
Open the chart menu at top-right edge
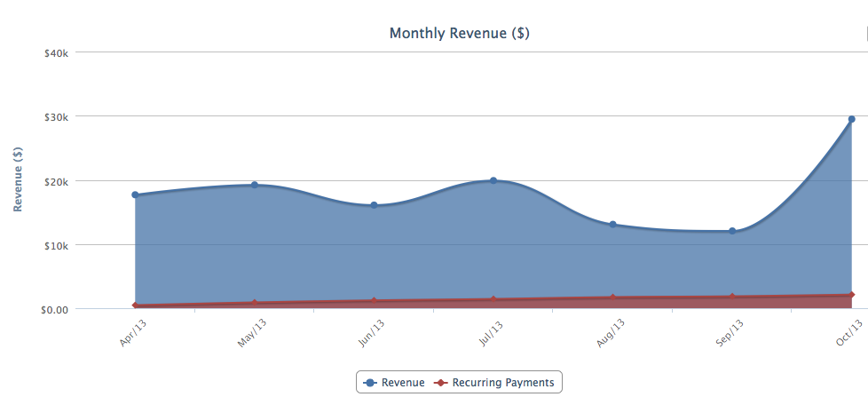(864, 33)
